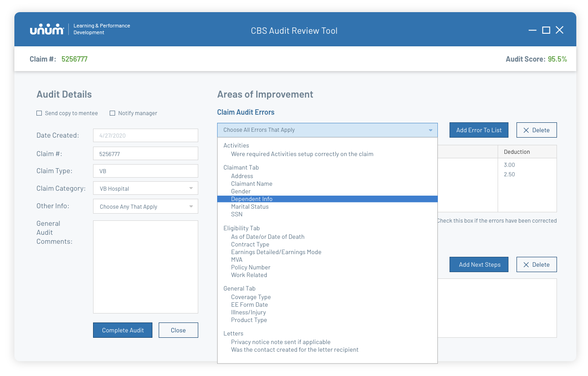Select EE Form Date error option
Viewport: 588px width, 376px height.
click(x=249, y=304)
